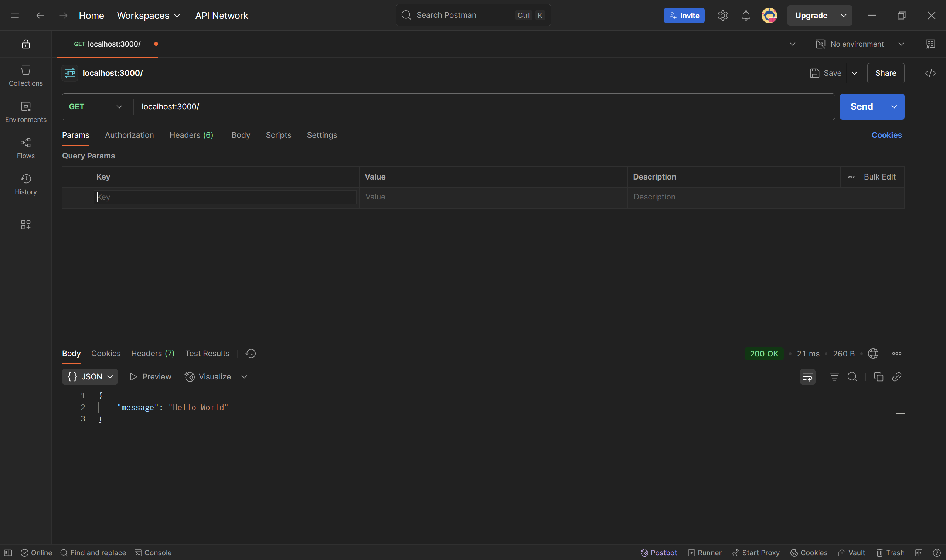Screen dimensions: 946x560
Task: Click the filter response icon
Action: 834,377
